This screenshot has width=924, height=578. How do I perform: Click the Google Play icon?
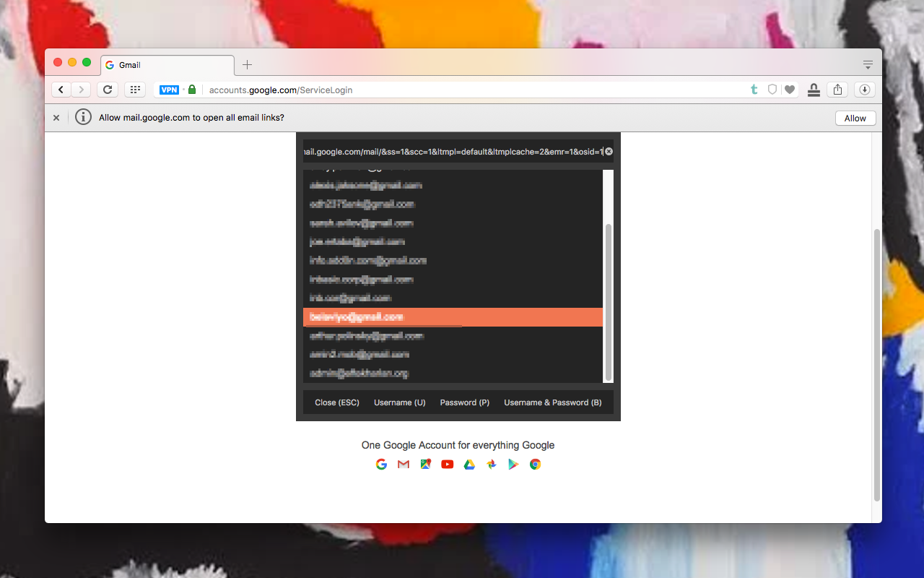513,464
